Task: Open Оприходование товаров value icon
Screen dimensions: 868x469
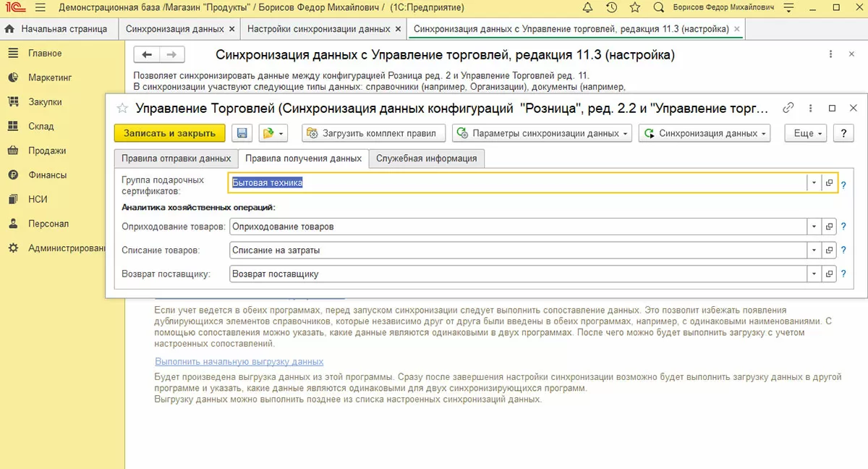Action: [830, 227]
